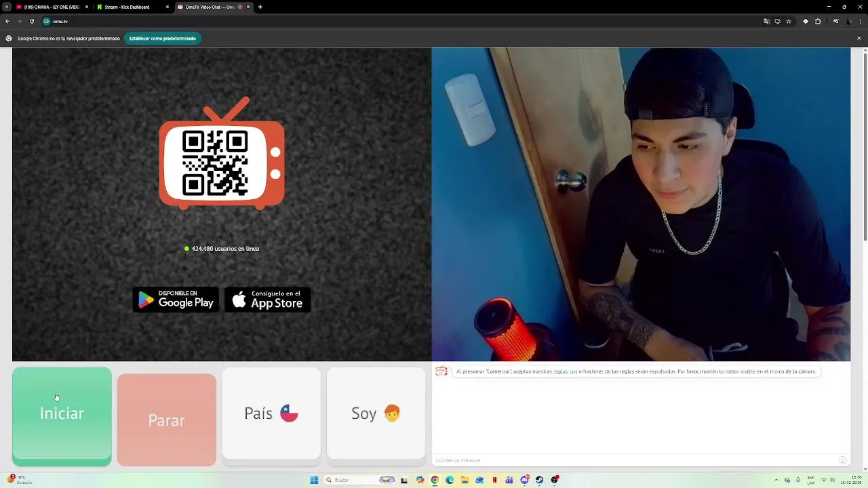The width and height of the screenshot is (868, 488).
Task: Open the weather widget on taskbar
Action: [x=19, y=479]
